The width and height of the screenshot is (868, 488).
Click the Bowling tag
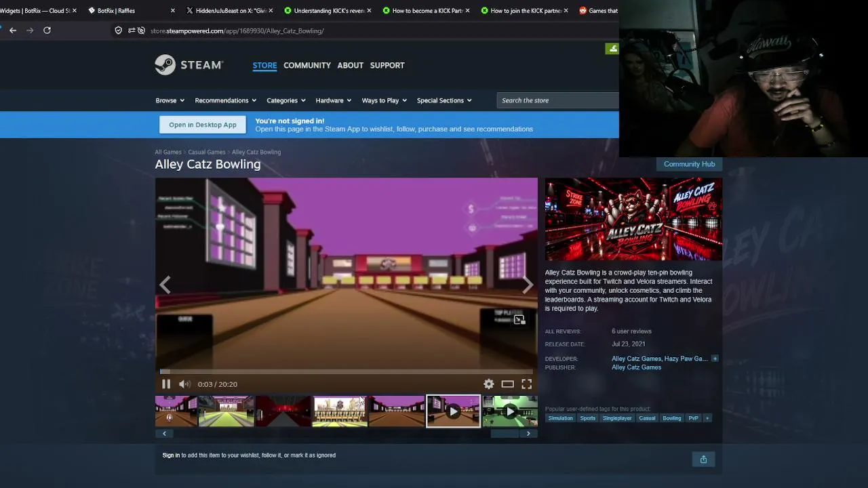pos(672,418)
